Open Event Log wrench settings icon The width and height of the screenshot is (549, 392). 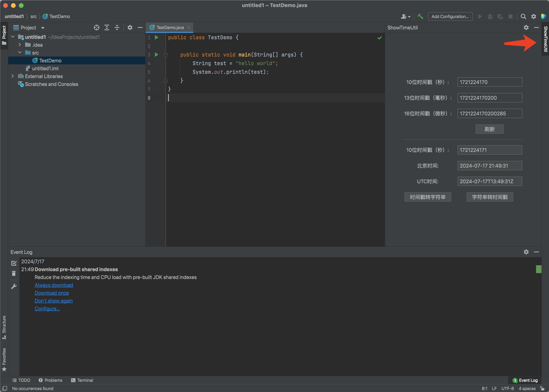pos(14,286)
